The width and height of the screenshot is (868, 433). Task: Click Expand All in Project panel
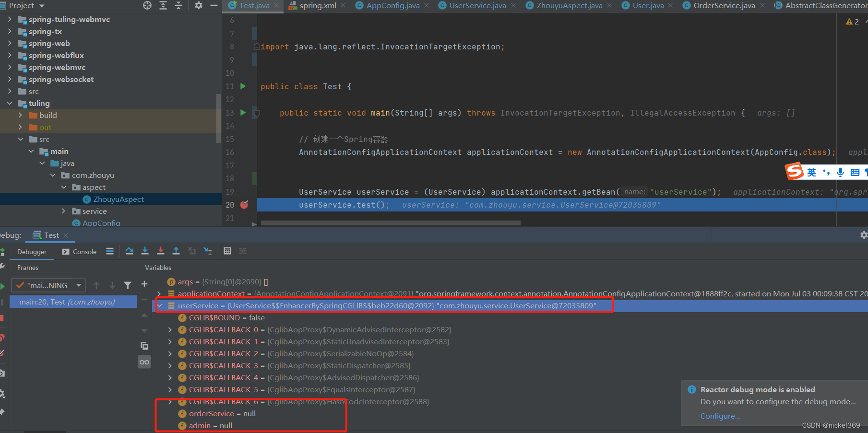(x=163, y=5)
